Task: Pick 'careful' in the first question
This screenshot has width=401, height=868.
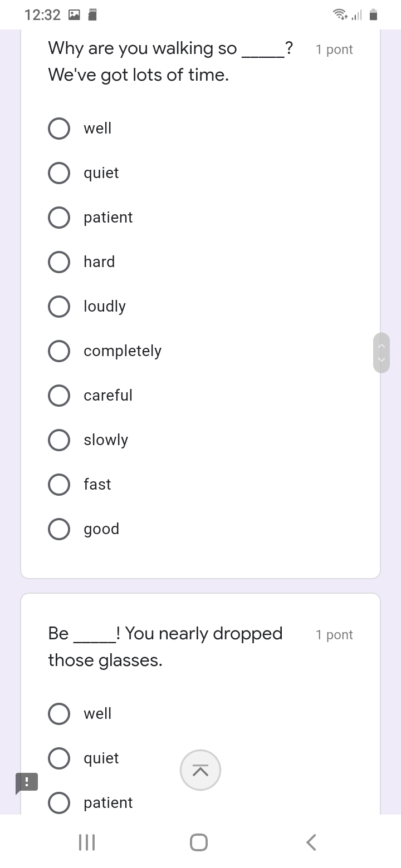Action: (x=59, y=396)
